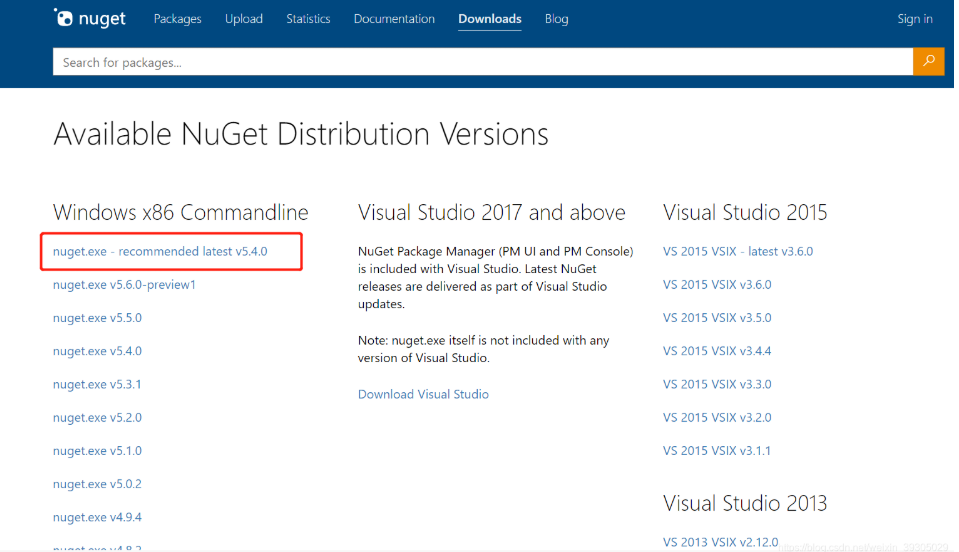Download VS 2015 VSIX v3.1.1
This screenshot has height=552, width=959.
tap(717, 451)
